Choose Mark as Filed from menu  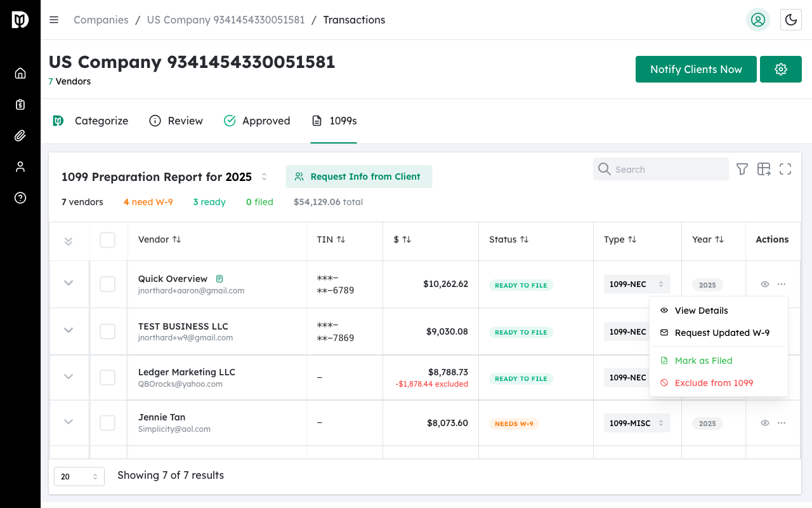pyautogui.click(x=703, y=361)
